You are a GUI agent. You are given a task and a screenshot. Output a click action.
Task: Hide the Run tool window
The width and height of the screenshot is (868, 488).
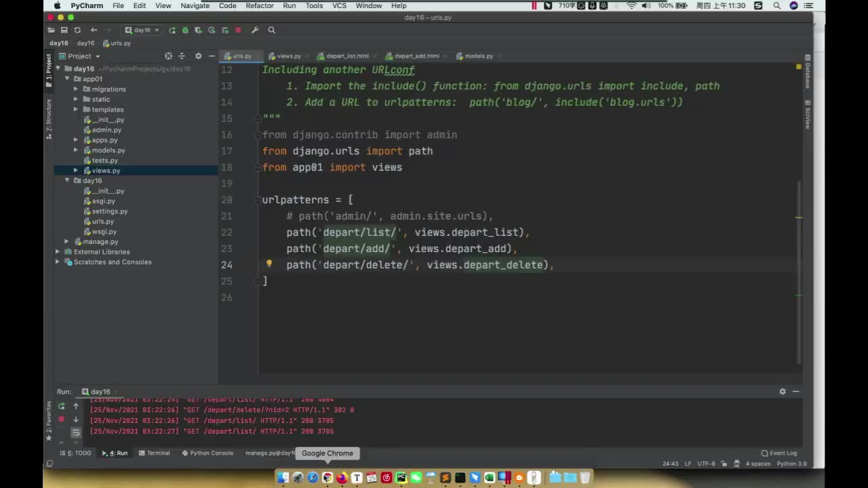[x=796, y=391]
